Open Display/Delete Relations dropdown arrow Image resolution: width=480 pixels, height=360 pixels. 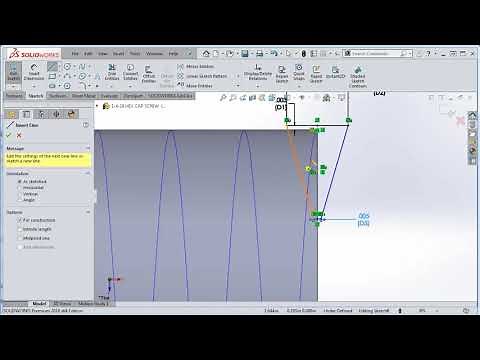(x=258, y=86)
